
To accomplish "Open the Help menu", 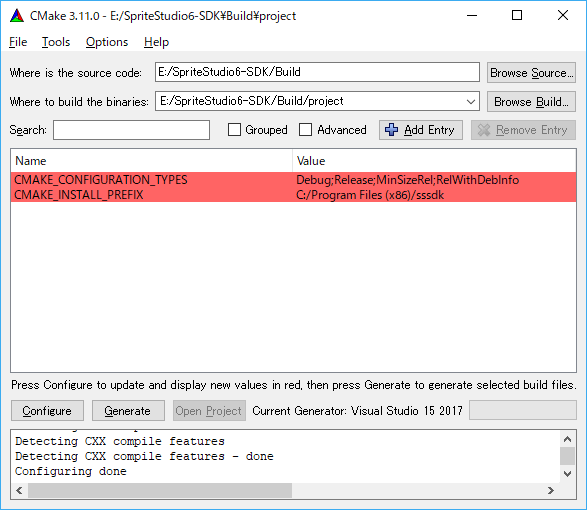I will (156, 42).
